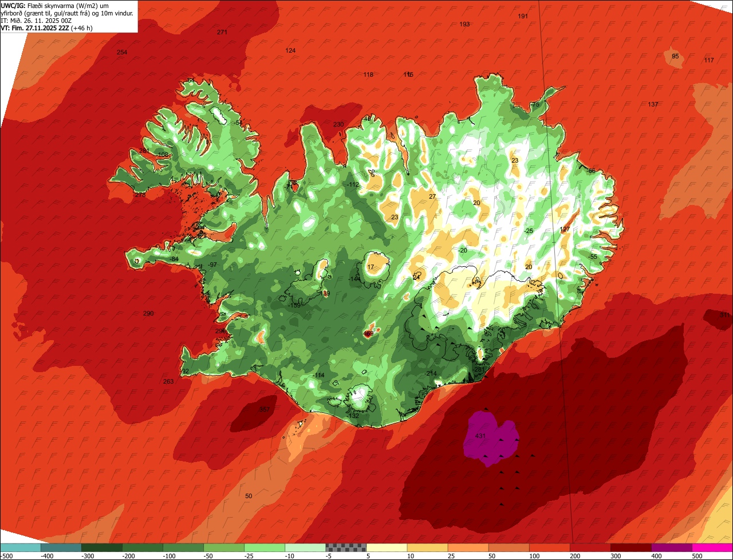This screenshot has width=733, height=560.
Task: Click the 400 to 500 purple legend swatch
Action: [x=671, y=547]
